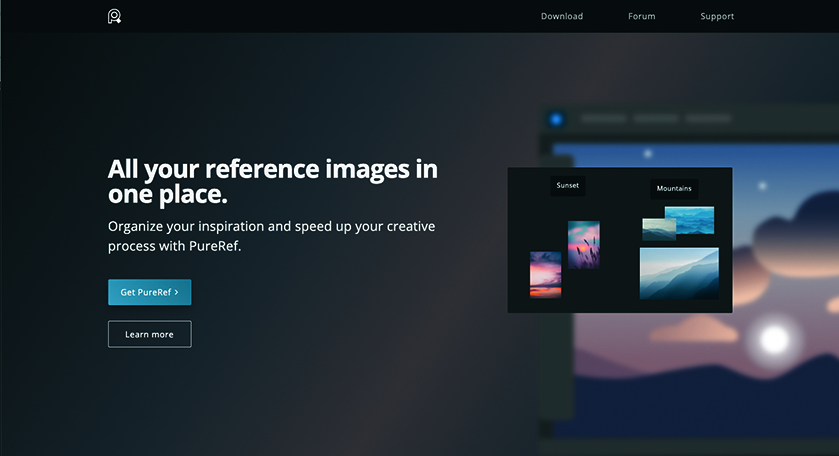This screenshot has height=456, width=839.
Task: Click the small grey-green mountain thumbnail
Action: (657, 230)
